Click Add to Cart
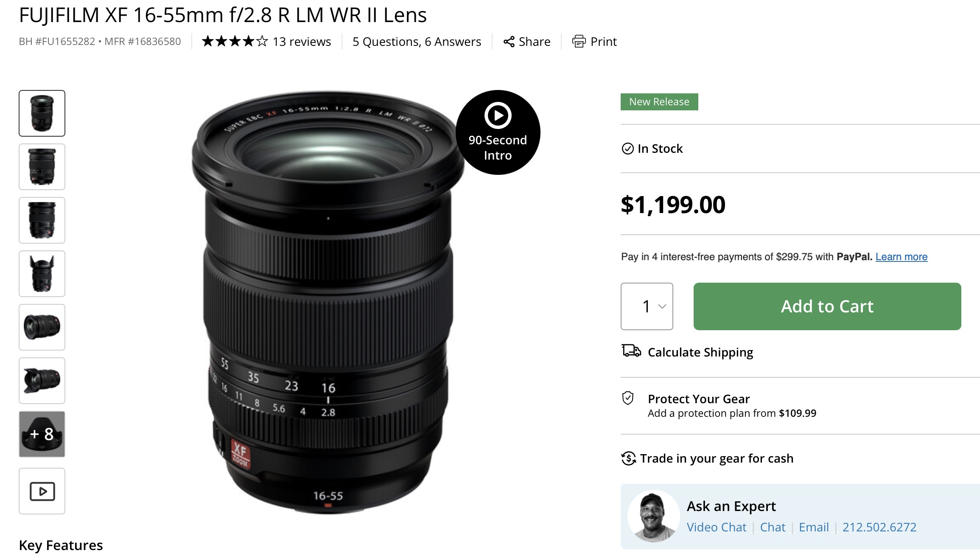The image size is (980, 556). (826, 306)
